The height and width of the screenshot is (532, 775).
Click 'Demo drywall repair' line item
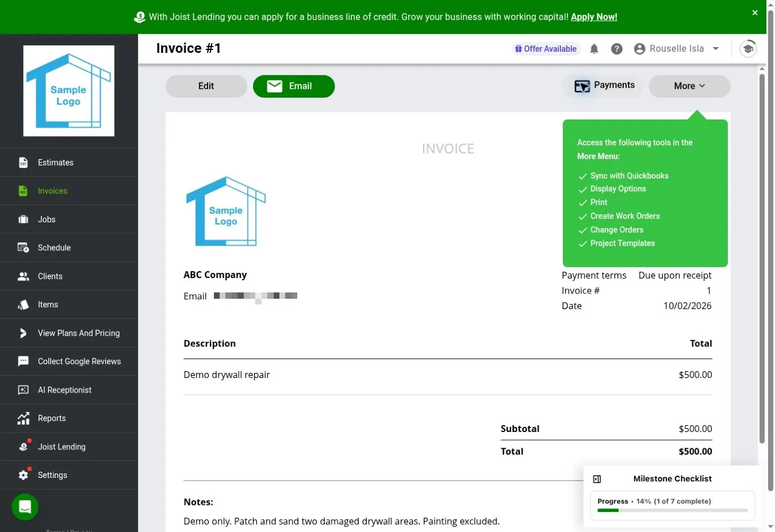227,375
